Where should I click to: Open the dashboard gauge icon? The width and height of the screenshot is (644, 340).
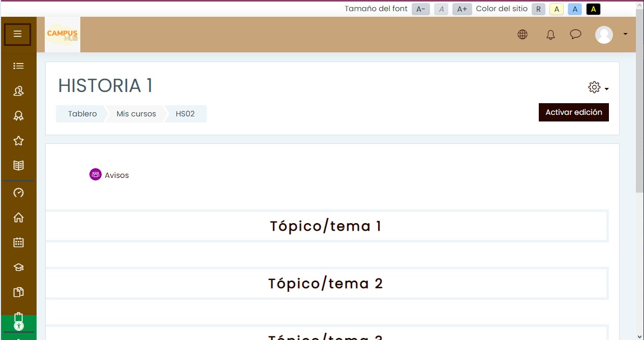pos(18,193)
